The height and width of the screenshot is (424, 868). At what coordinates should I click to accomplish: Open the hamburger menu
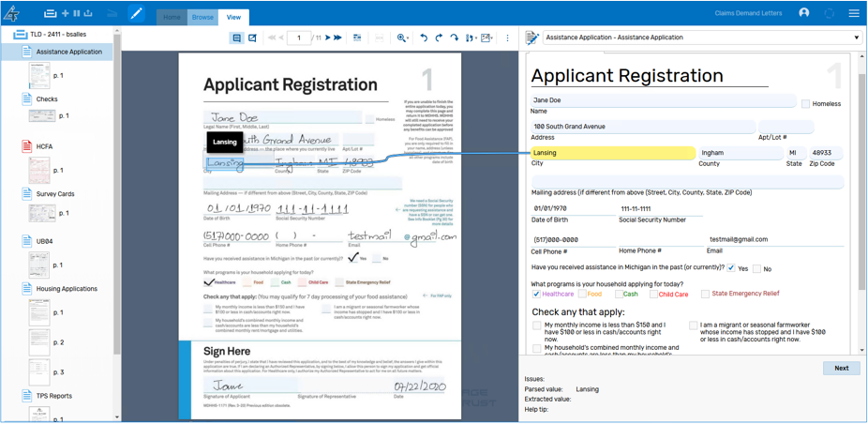coord(853,13)
